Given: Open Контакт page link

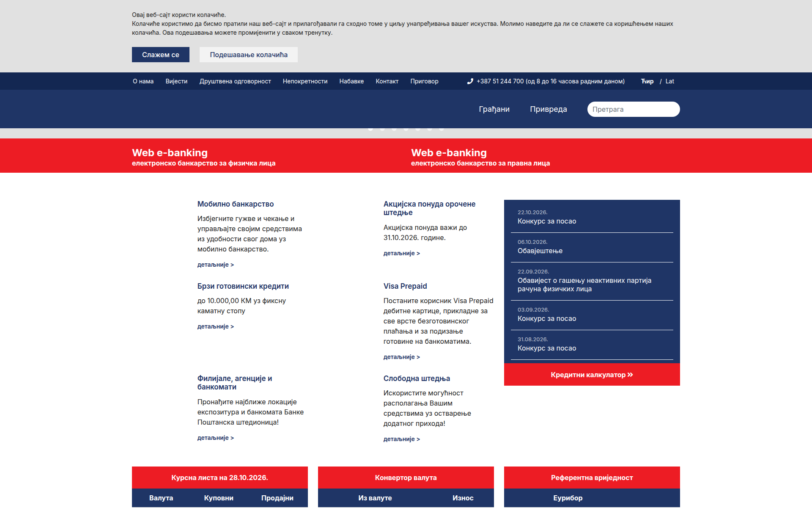Looking at the screenshot, I should (387, 81).
